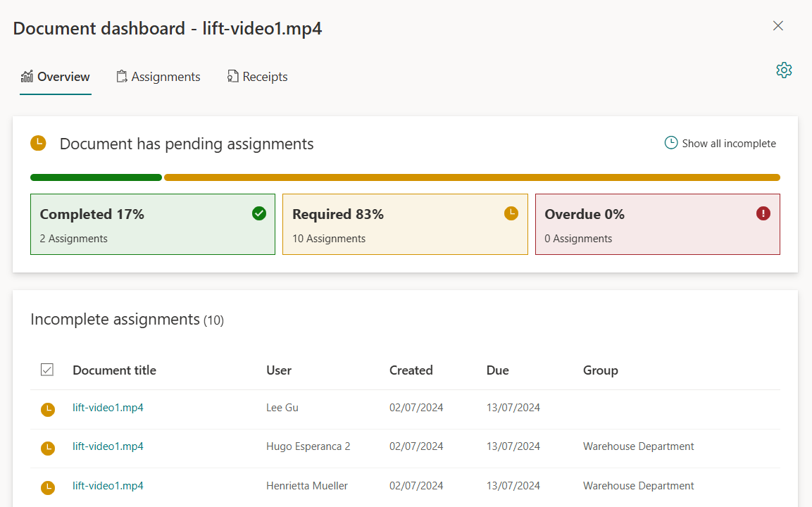Click the red exclamation on the Overdue card
The image size is (812, 507).
coord(763,213)
